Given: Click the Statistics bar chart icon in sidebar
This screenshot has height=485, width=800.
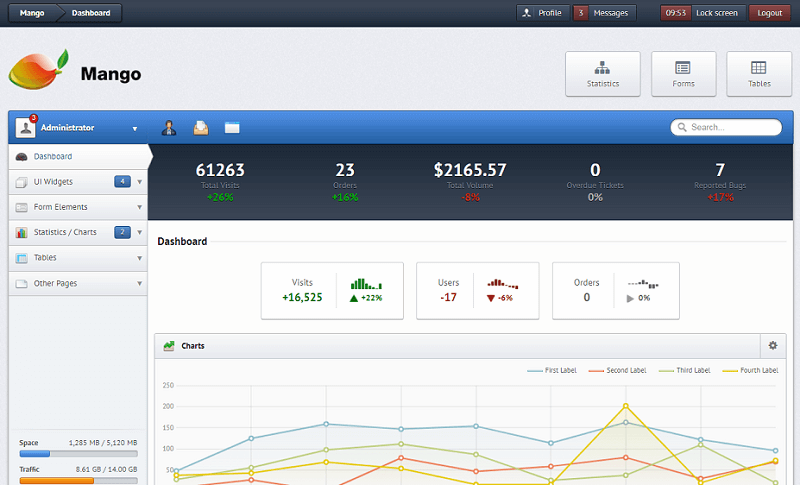Looking at the screenshot, I should 21,233.
